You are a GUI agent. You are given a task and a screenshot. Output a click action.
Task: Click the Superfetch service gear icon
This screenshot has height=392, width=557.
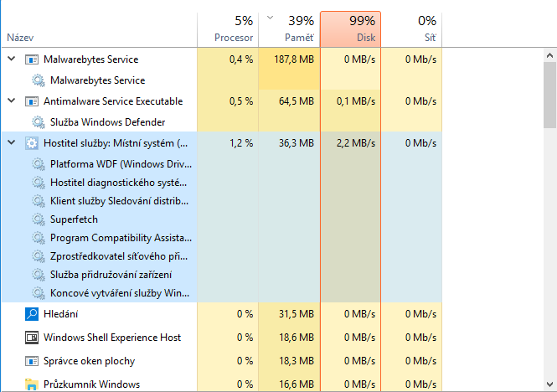(x=39, y=219)
